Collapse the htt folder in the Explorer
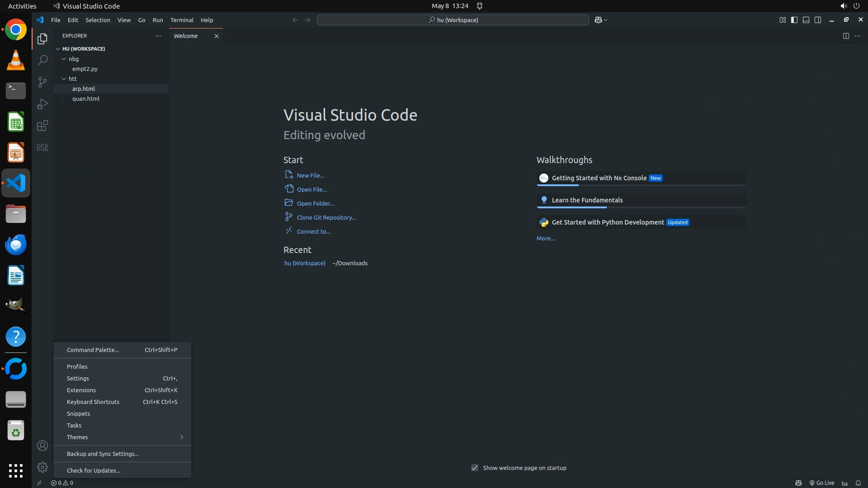 click(72, 79)
